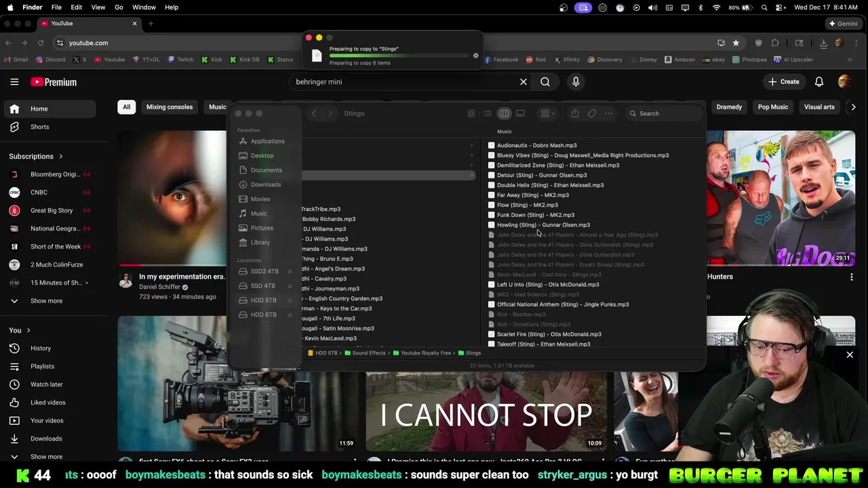Switch Finder to icon view
This screenshot has width=868, height=488.
point(471,113)
